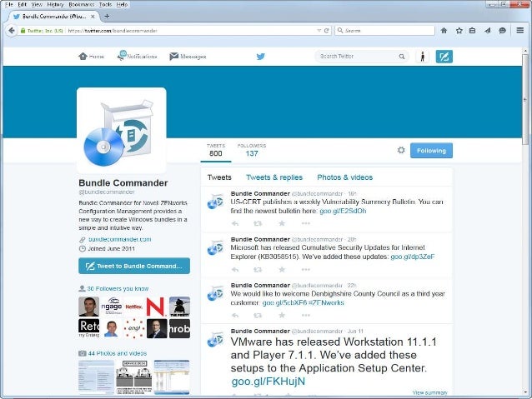This screenshot has height=399, width=532.
Task: Open the Firefox hamburger menu
Action: (519, 30)
